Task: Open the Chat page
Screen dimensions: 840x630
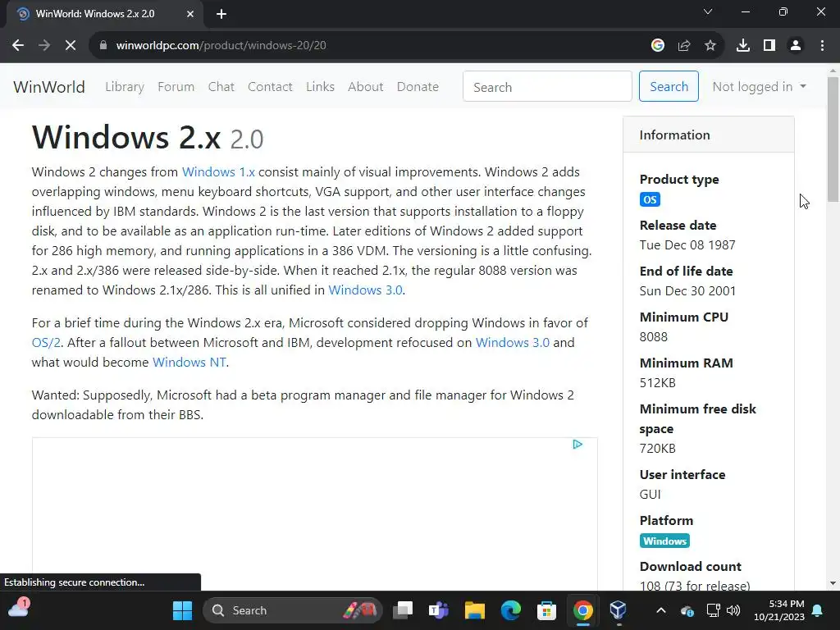Action: coord(221,87)
